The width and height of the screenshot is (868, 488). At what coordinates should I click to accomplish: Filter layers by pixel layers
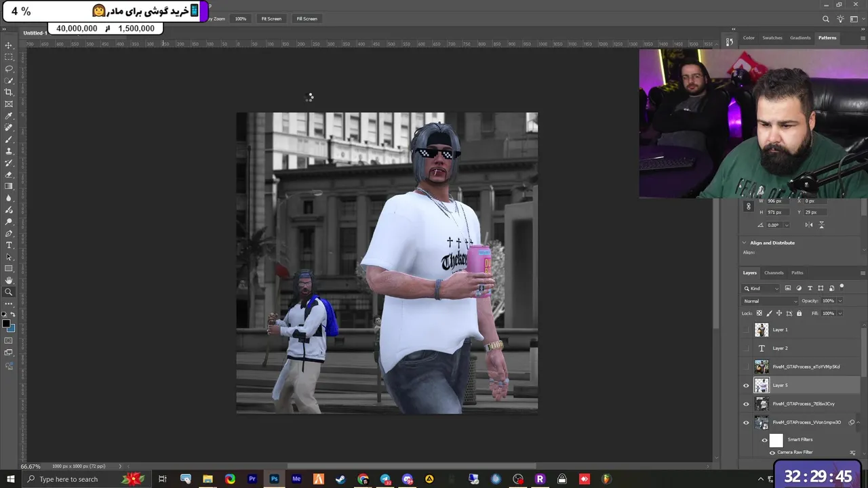pos(788,288)
